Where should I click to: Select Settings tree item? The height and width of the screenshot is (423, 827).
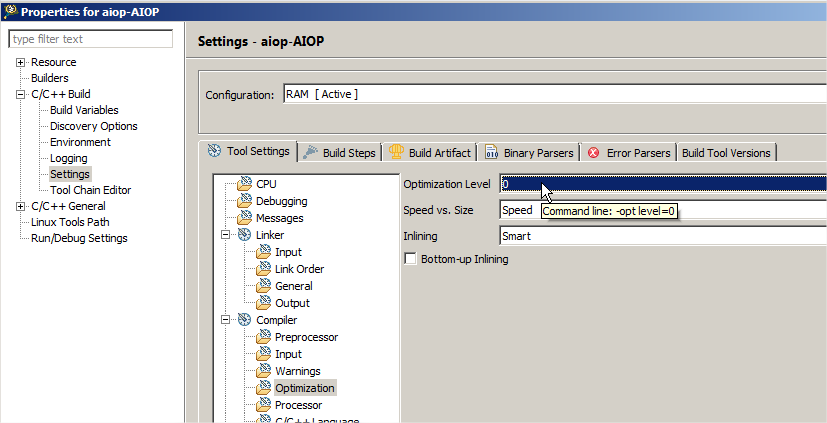click(x=70, y=174)
